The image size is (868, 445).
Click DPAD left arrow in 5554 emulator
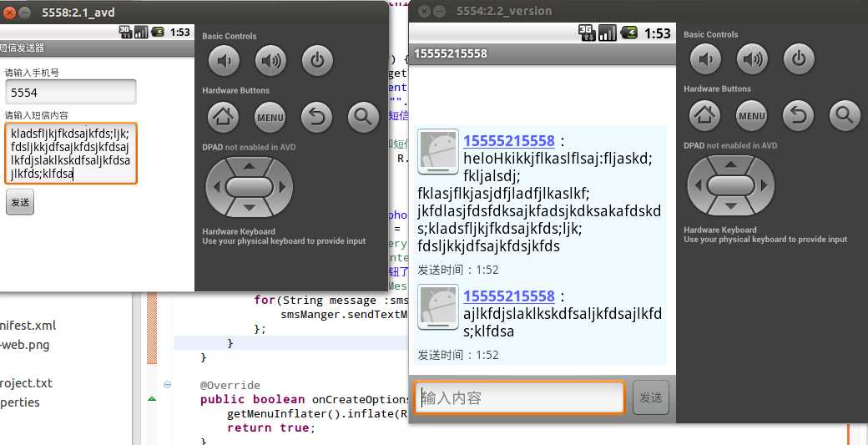click(x=697, y=185)
